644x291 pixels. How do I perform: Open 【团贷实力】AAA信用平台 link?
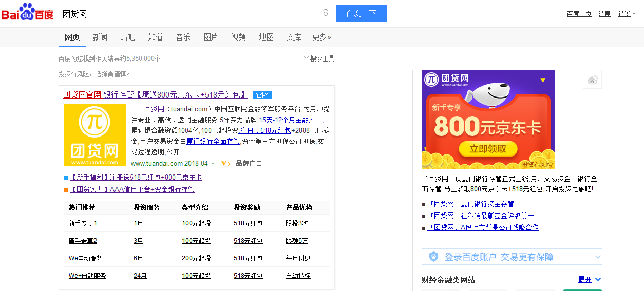132,190
